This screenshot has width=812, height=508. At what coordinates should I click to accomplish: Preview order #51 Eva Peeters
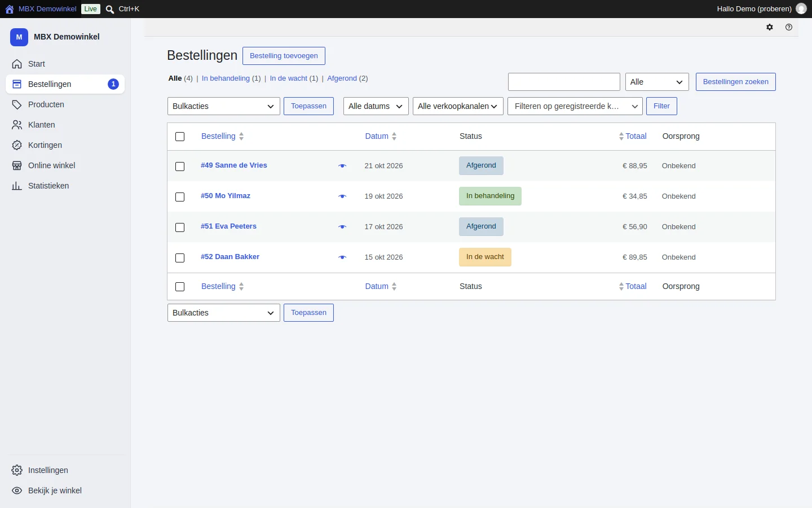coord(342,227)
